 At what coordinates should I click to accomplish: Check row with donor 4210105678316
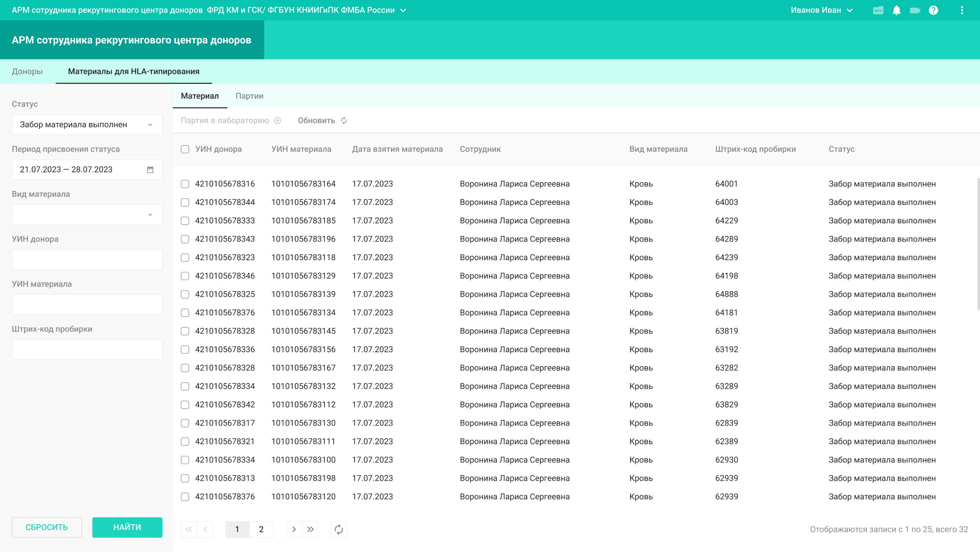tap(185, 184)
